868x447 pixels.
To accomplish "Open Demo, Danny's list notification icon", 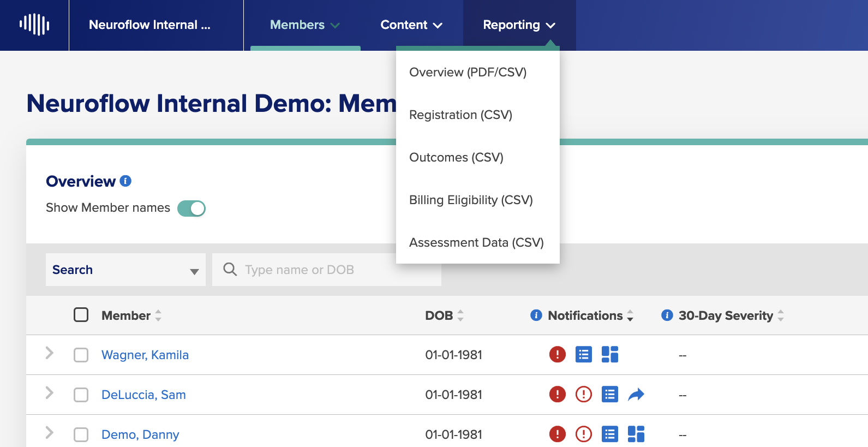I will click(x=609, y=434).
